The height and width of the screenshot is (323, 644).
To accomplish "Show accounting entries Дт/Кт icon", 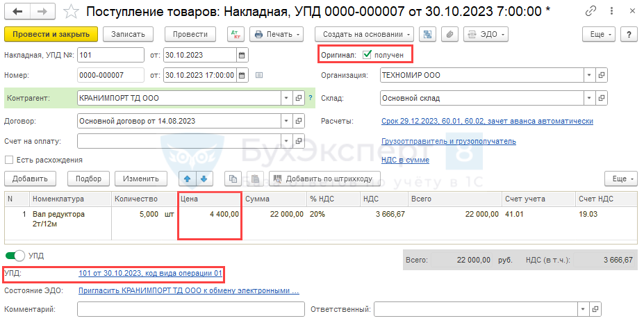I will click(x=236, y=35).
